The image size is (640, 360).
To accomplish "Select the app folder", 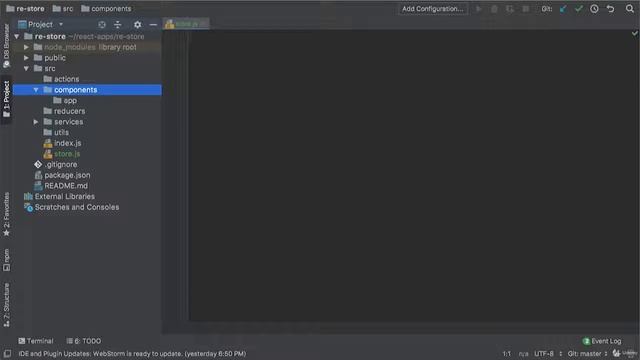I will [x=65, y=100].
